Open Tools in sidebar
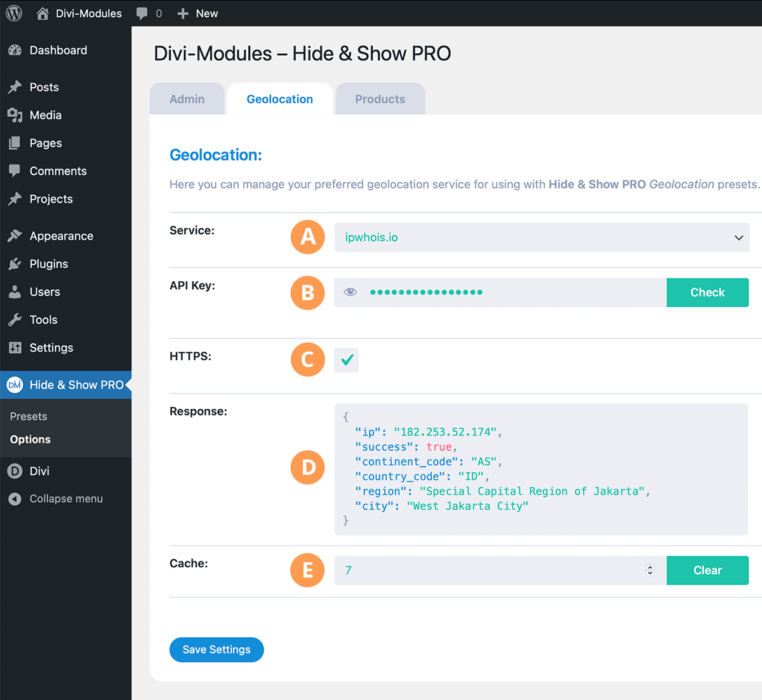762x700 pixels. pos(43,319)
